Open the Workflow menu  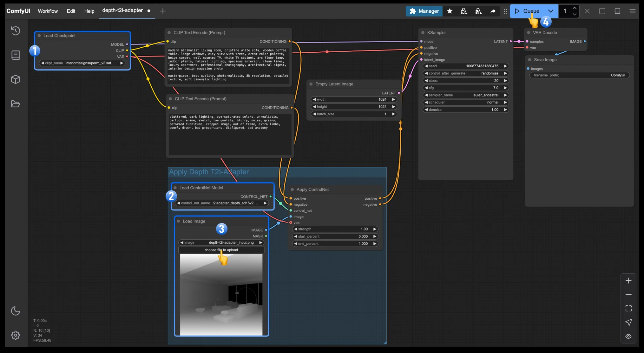click(48, 11)
